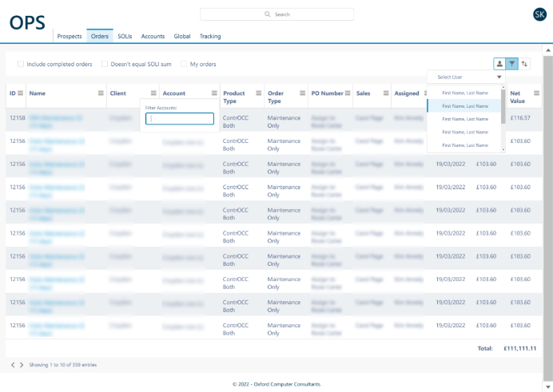Open the Product Type column menu icon
Screen dimensions: 553x392
(x=258, y=93)
